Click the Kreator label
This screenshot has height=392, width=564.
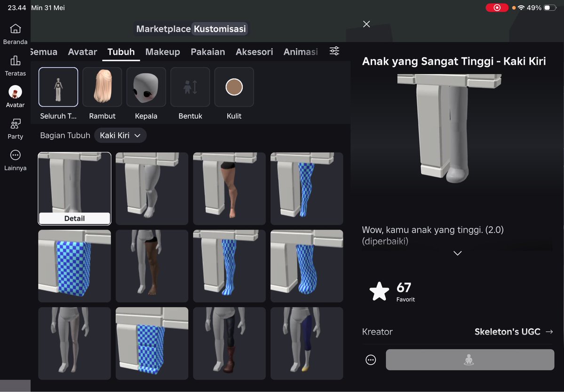click(x=377, y=332)
